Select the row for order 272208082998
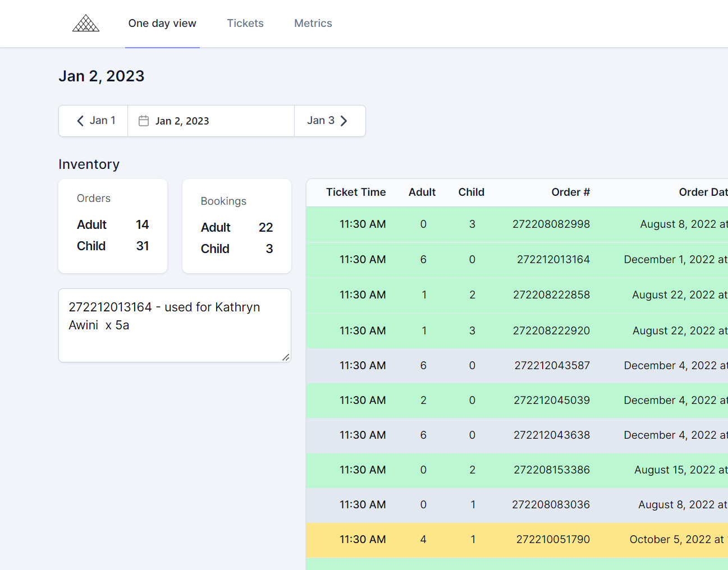The width and height of the screenshot is (728, 570). coord(517,224)
